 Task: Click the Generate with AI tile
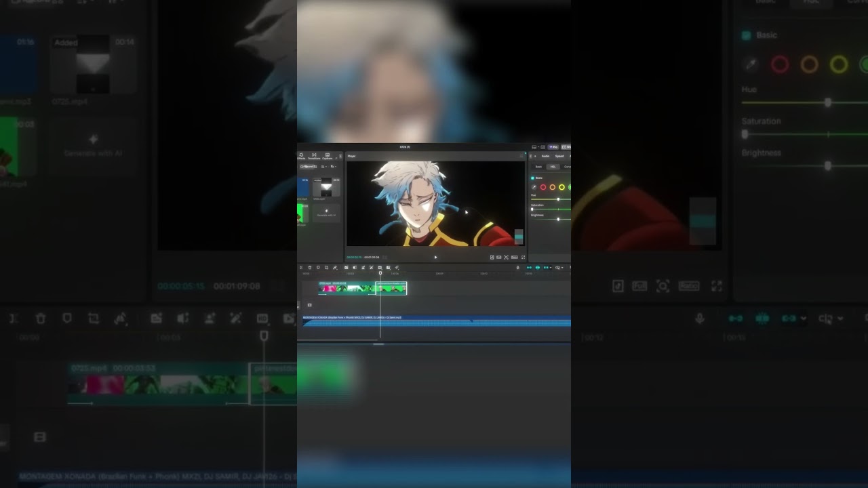(326, 213)
